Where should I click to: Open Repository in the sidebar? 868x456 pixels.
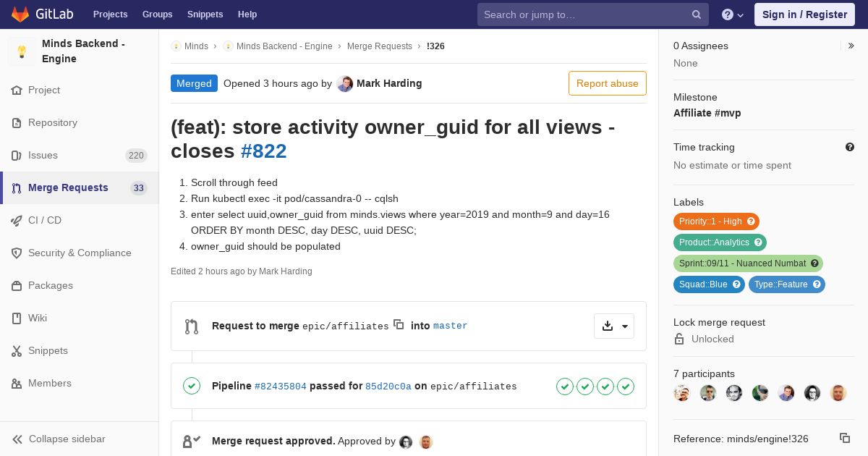[80, 123]
